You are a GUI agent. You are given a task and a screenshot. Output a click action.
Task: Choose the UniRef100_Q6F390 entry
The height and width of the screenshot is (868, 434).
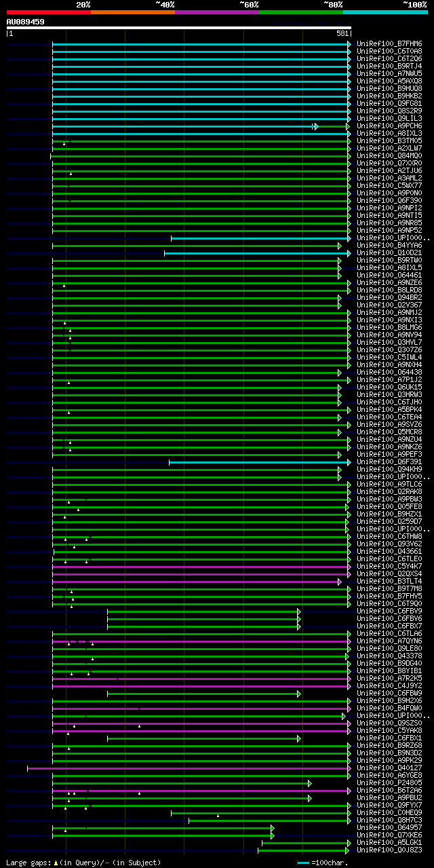389,200
